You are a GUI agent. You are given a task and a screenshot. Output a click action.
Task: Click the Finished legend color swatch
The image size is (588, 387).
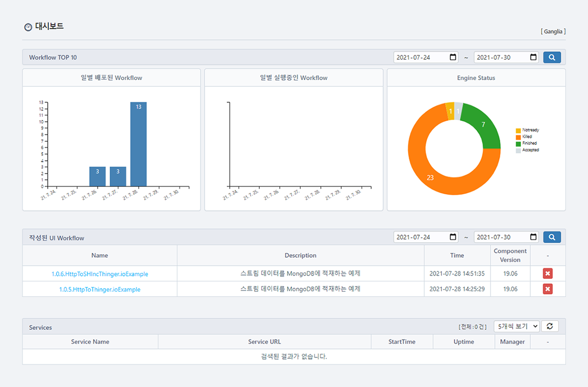(518, 143)
